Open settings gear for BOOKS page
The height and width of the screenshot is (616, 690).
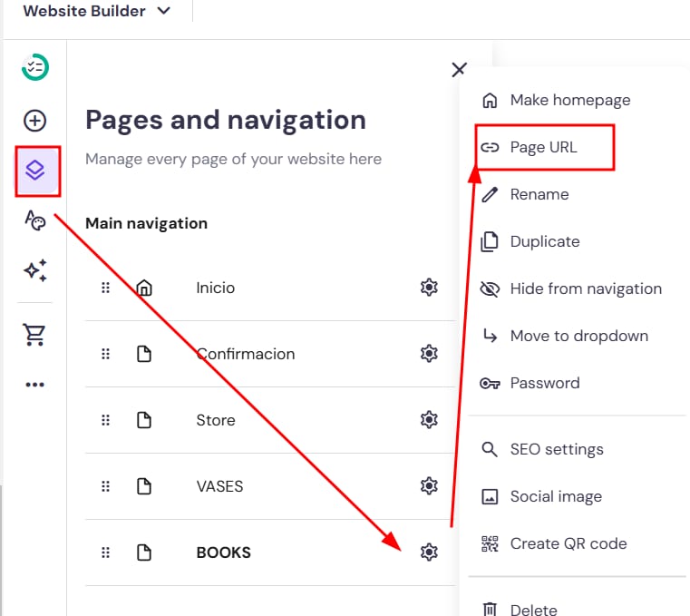click(429, 552)
